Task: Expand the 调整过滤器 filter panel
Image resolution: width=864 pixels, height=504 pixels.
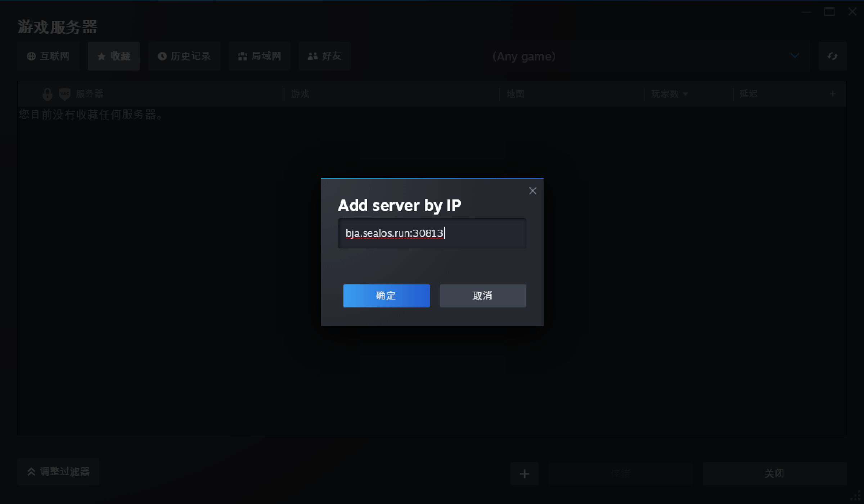Action: [x=58, y=472]
